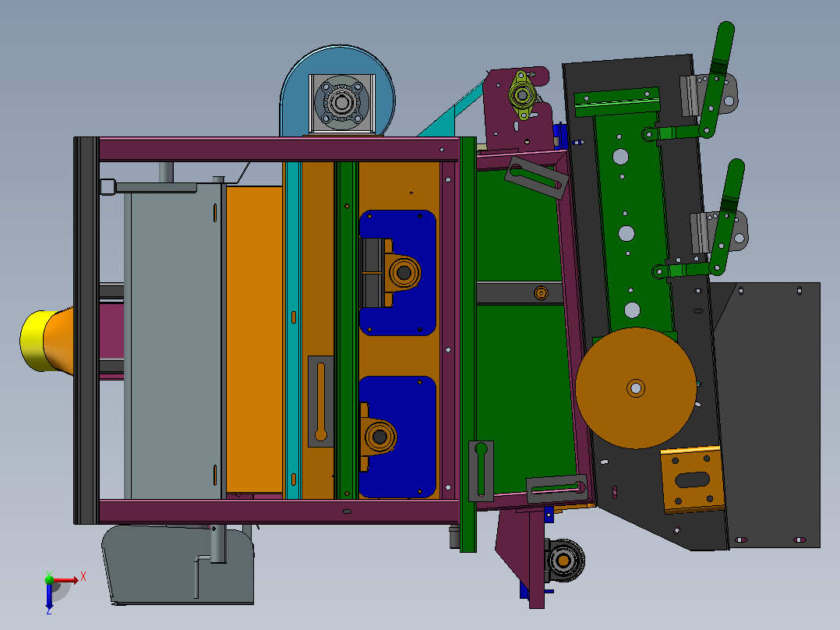Screen dimensions: 840x630
Task: Select the top maroon frame beam
Action: click(x=279, y=150)
